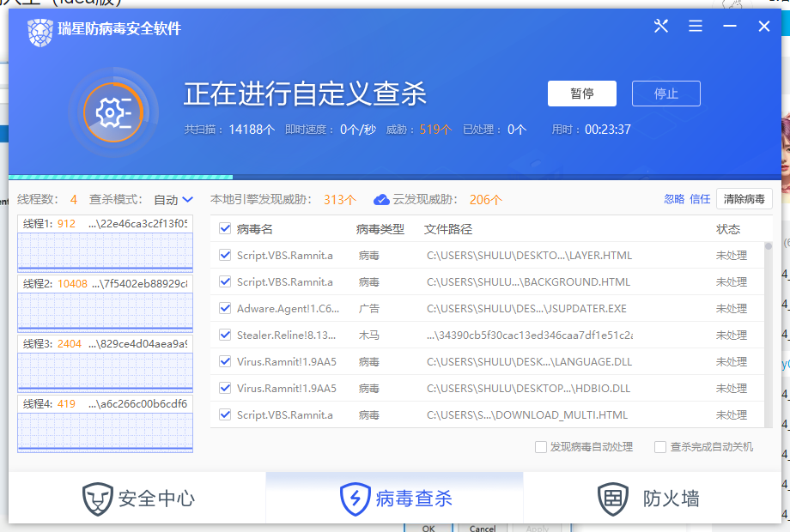Viewport: 790px width, 532px height.
Task: Click the 广告 type cell
Action: (x=368, y=309)
